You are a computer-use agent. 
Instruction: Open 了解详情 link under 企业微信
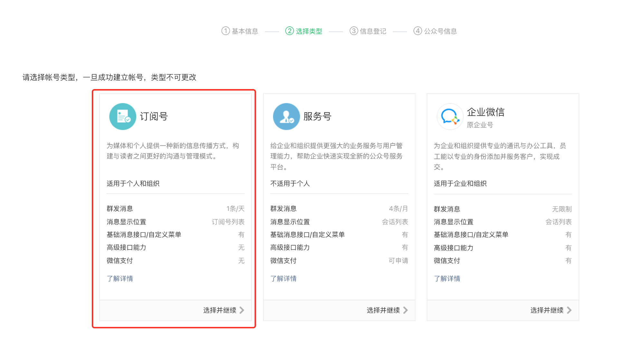(x=447, y=279)
